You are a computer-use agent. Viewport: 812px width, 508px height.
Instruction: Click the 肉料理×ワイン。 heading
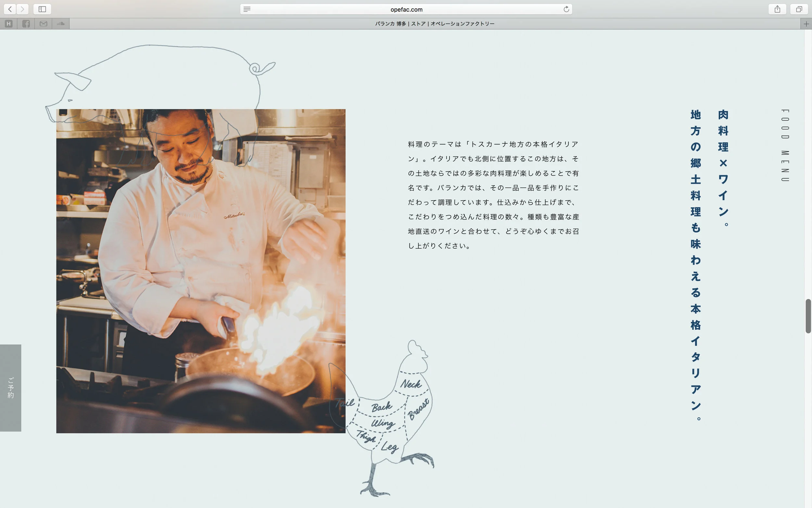pos(723,168)
